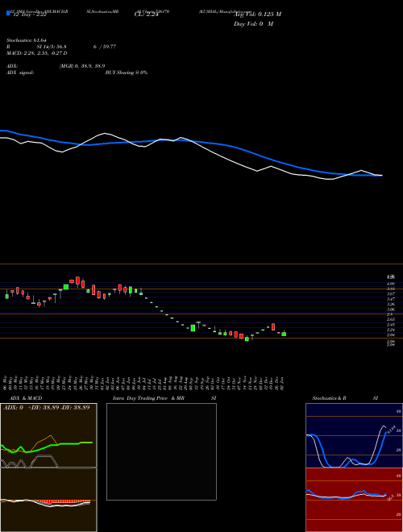Click the 'Stochastics: 61.64' reading
Image resolution: width=403 pixels, height=532 pixels.
tap(27, 40)
